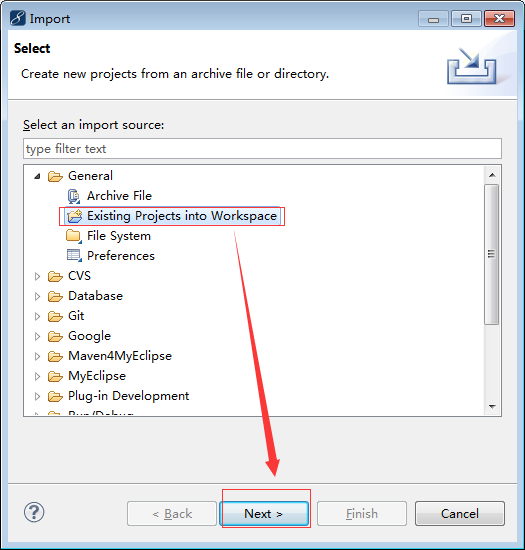Click the vertical scrollbar thumb
Viewport: 525px width, 550px height.
[x=492, y=254]
